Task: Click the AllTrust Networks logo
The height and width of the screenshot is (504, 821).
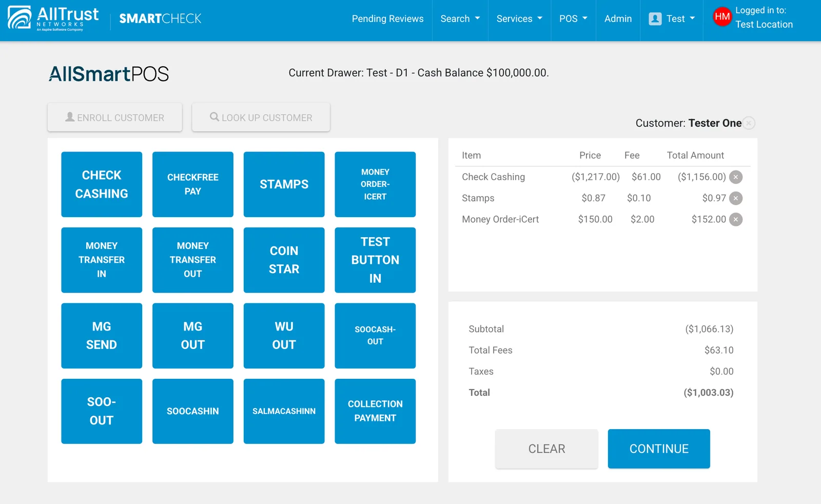Action: pyautogui.click(x=53, y=19)
